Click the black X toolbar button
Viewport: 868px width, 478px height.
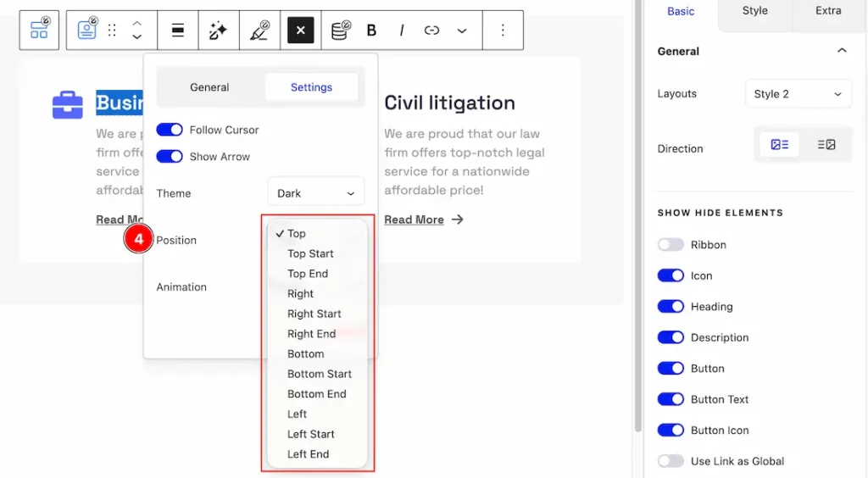pyautogui.click(x=300, y=31)
